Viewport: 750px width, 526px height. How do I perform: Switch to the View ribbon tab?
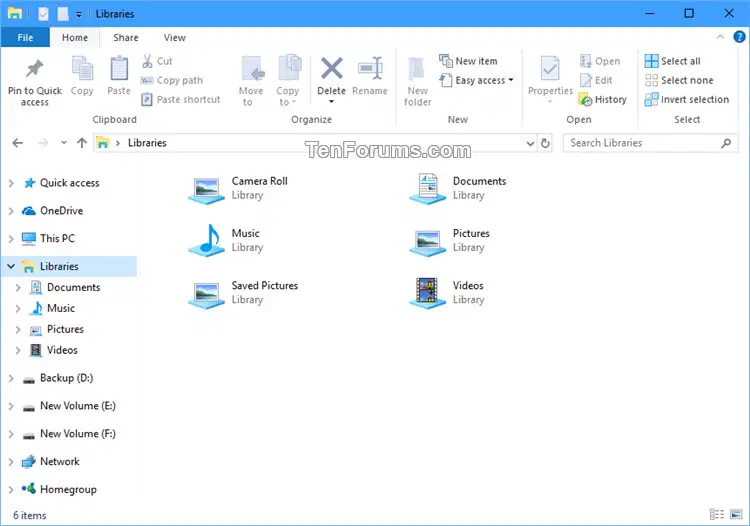tap(175, 38)
